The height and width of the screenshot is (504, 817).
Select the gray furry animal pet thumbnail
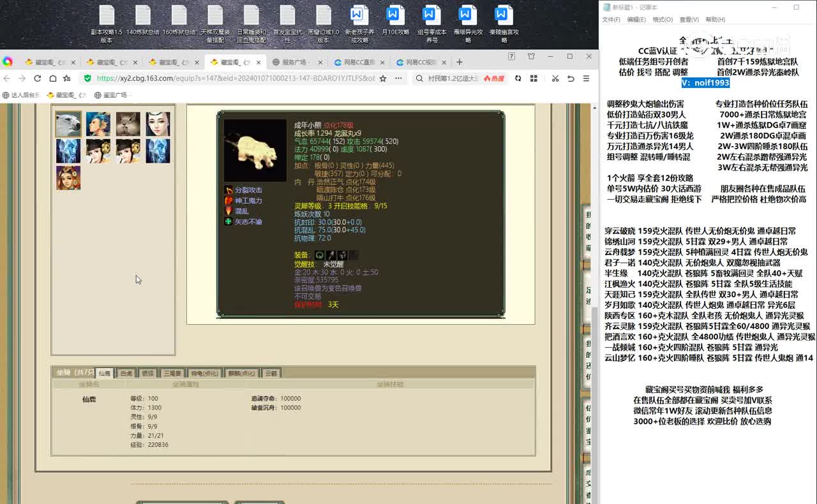128,124
